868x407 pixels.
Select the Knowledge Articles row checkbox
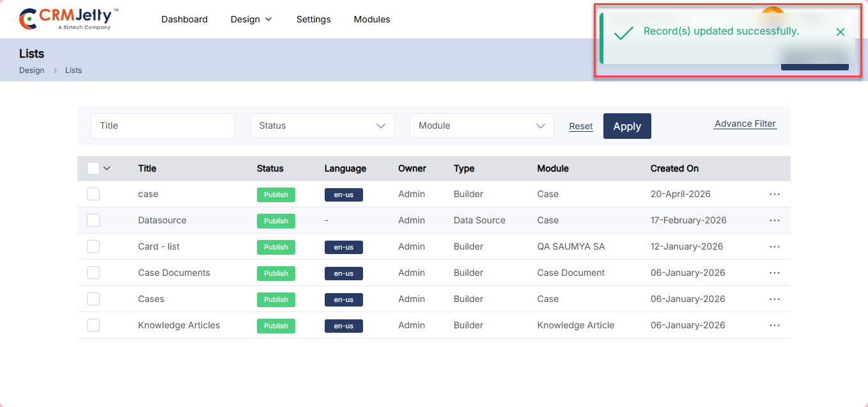pos(93,325)
